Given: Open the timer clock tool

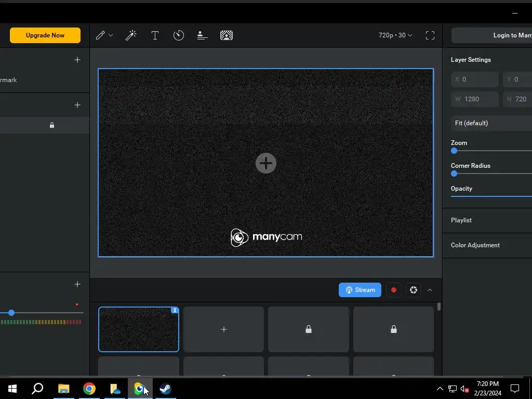Looking at the screenshot, I should [179, 35].
